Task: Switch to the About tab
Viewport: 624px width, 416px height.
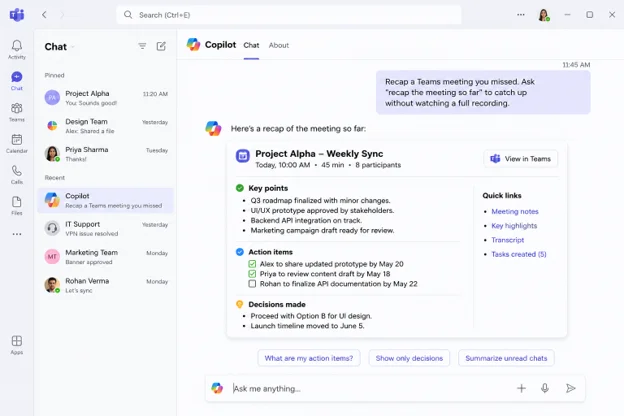Action: click(279, 45)
